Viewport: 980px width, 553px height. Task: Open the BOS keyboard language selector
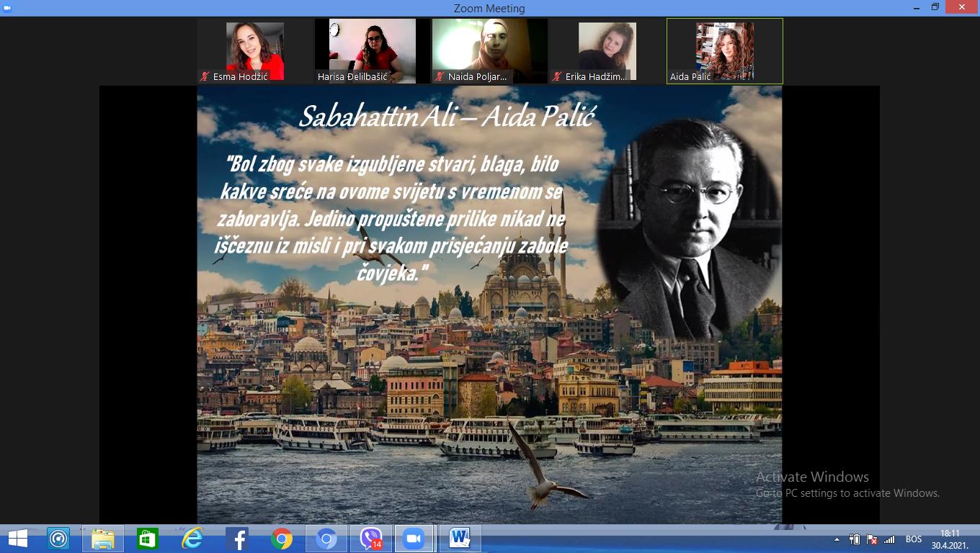pos(914,539)
